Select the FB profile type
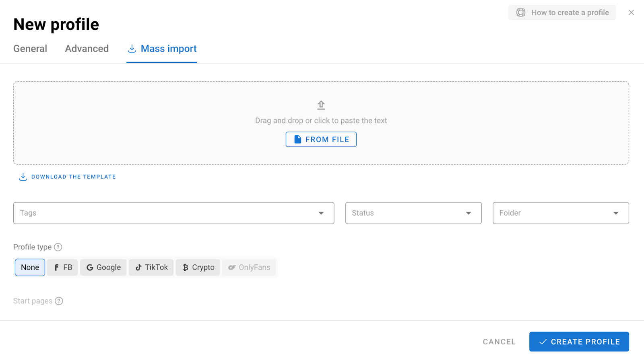 (x=62, y=267)
